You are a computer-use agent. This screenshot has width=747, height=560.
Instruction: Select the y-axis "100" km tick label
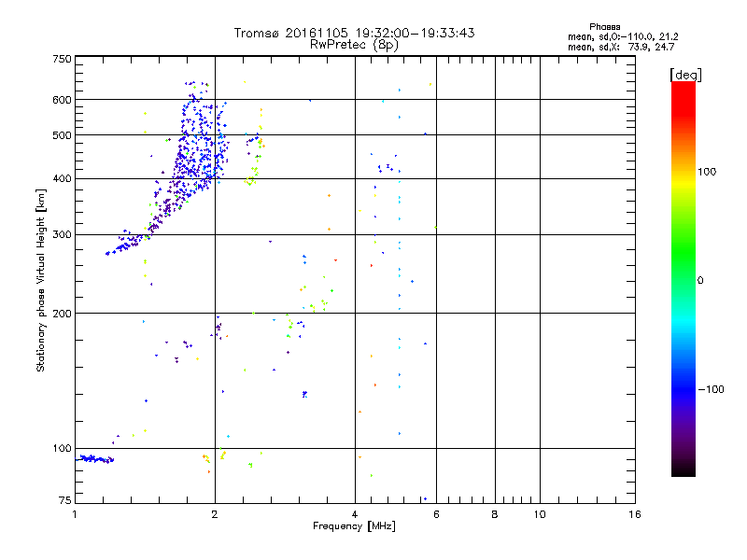pos(62,449)
